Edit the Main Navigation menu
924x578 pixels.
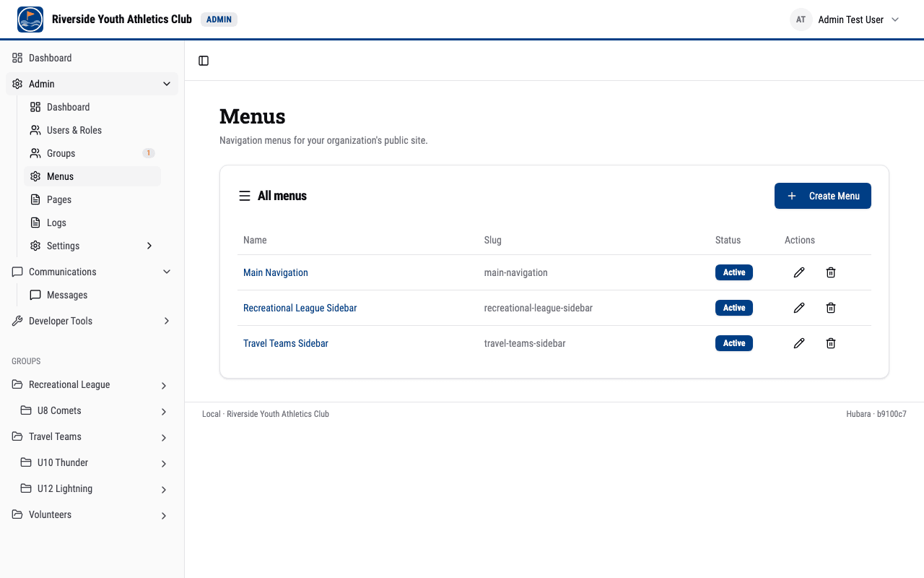(799, 272)
